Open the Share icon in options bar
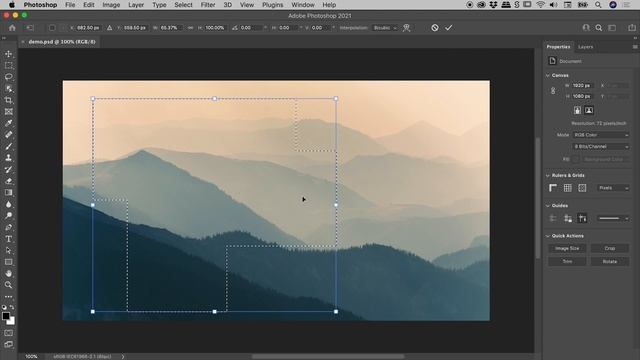The image size is (640, 360). point(632,28)
